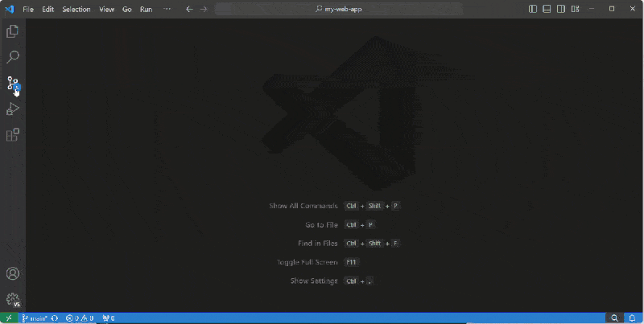
Task: Click the my-web-app command center search box
Action: tap(339, 9)
